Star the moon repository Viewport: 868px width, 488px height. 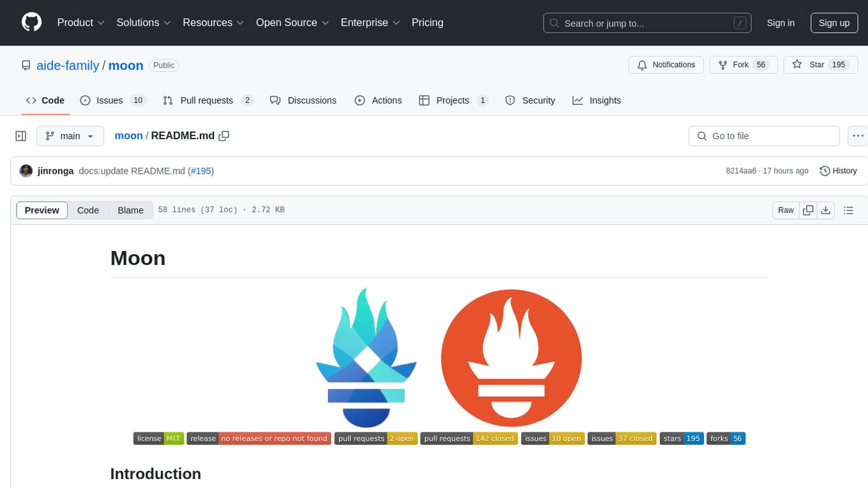(820, 65)
